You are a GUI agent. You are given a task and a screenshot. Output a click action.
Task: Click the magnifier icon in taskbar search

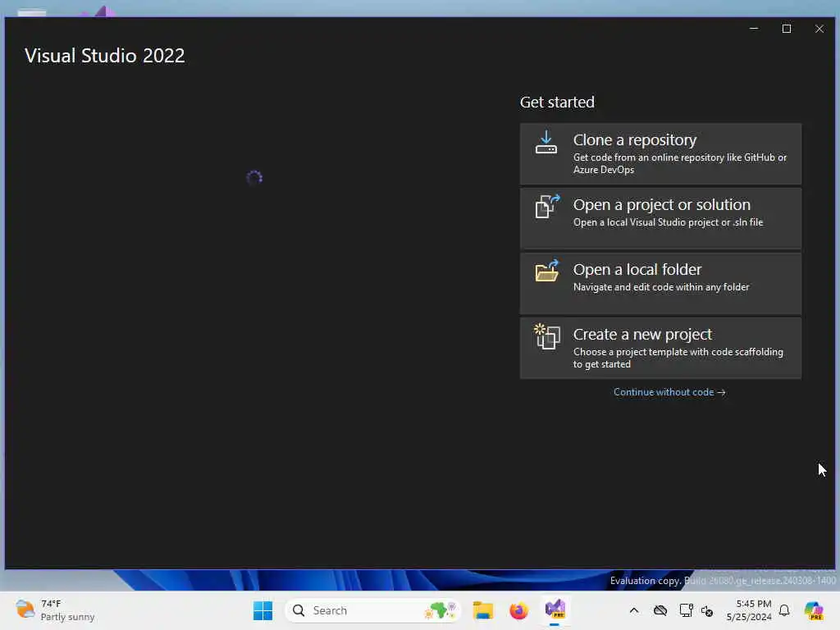[x=299, y=610]
